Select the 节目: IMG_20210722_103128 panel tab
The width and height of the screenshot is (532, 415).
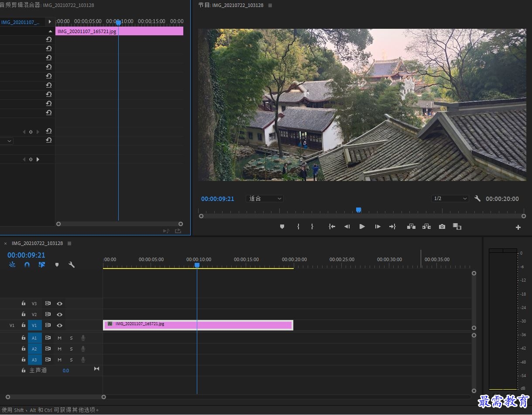coord(231,5)
